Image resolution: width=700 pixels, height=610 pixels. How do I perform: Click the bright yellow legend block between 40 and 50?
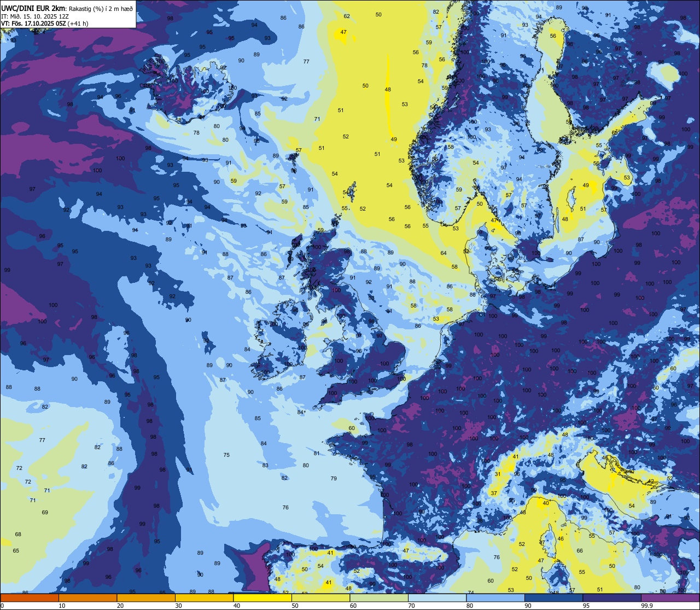[x=262, y=597]
